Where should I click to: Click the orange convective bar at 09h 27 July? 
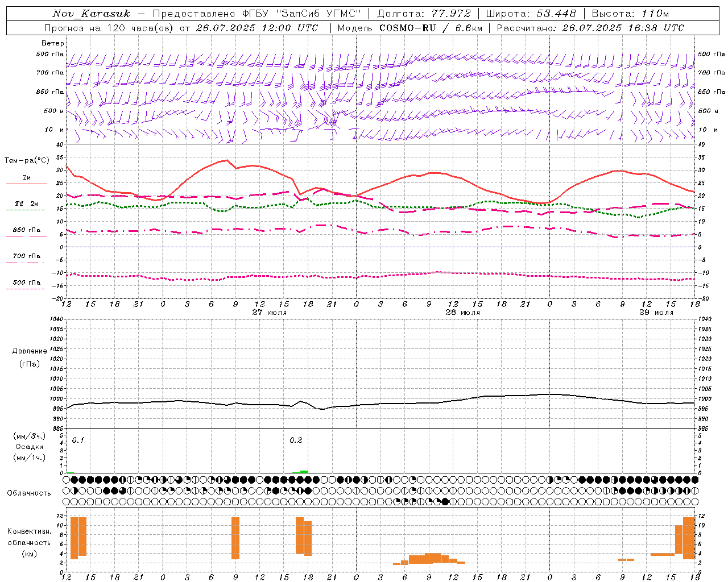tap(235, 538)
